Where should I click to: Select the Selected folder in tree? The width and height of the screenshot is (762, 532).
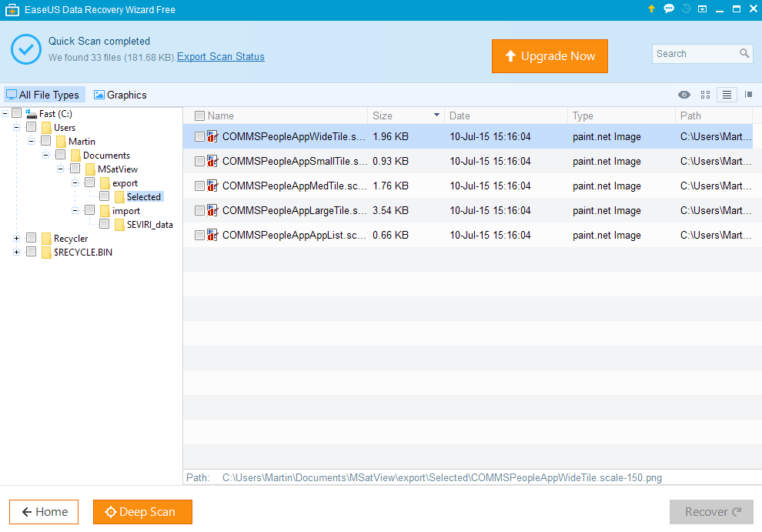[144, 197]
